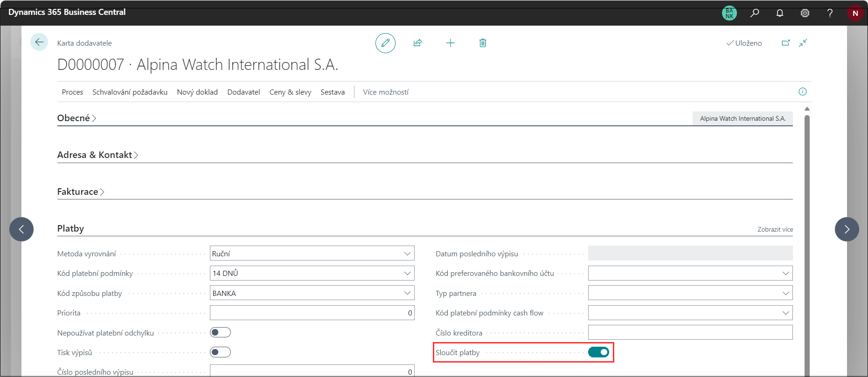Collapse the Platby section header
Screen dimensions: 868x377
tap(70, 228)
